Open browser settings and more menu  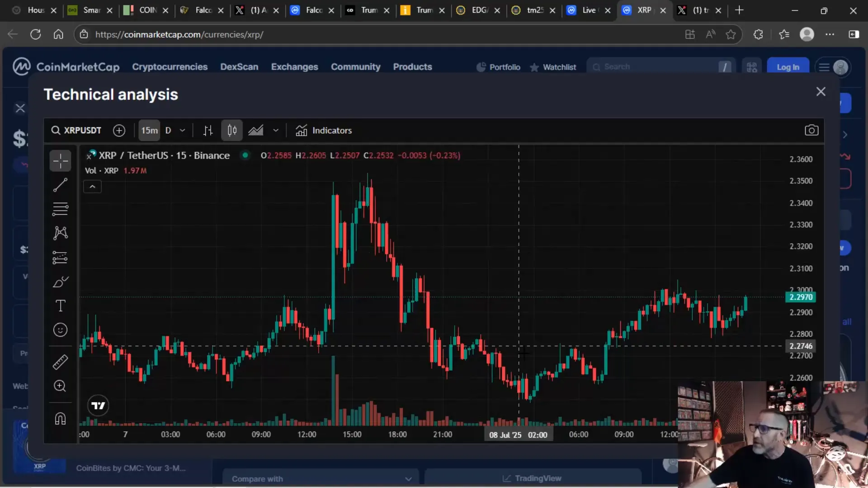click(830, 34)
